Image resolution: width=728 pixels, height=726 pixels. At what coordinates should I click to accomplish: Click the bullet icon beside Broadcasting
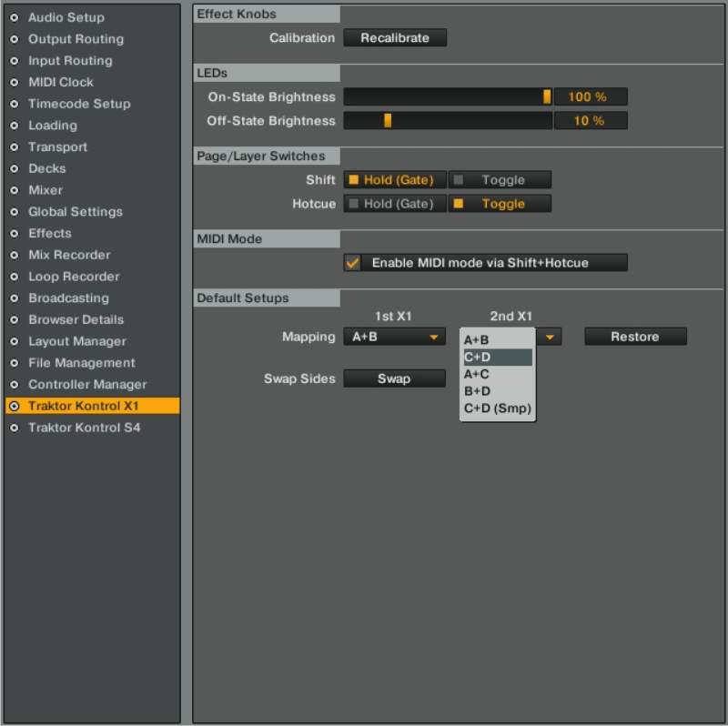(x=15, y=298)
